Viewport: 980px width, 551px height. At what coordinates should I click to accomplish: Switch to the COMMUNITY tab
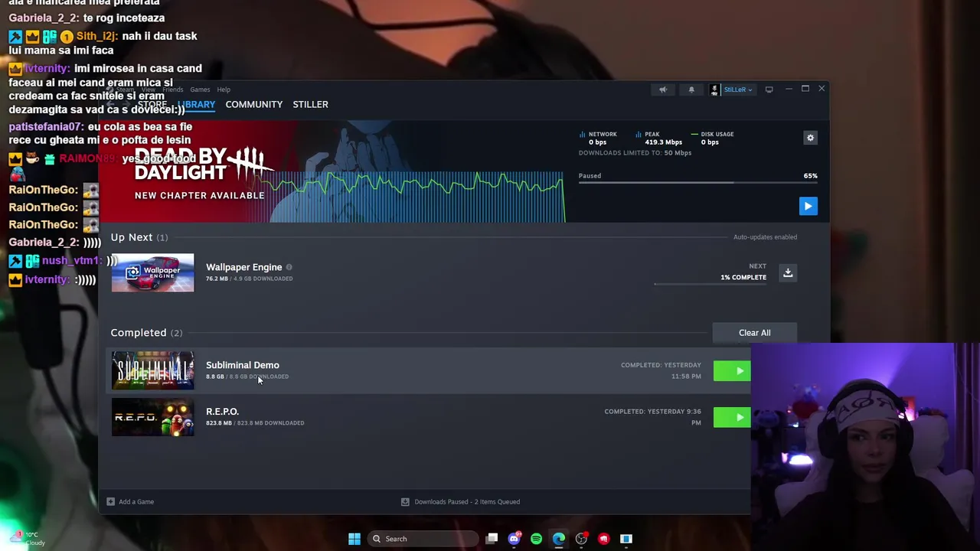click(x=253, y=104)
